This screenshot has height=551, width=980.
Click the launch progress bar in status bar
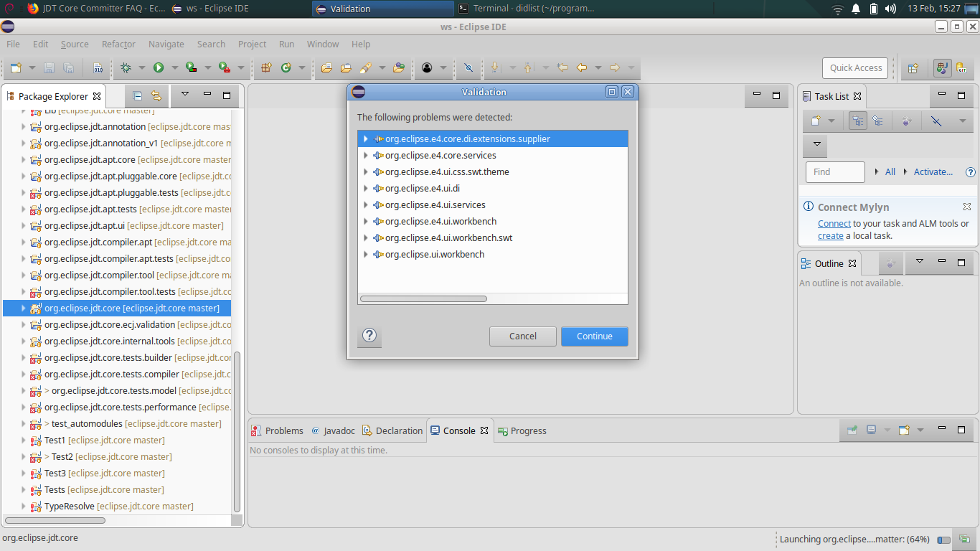[944, 540]
